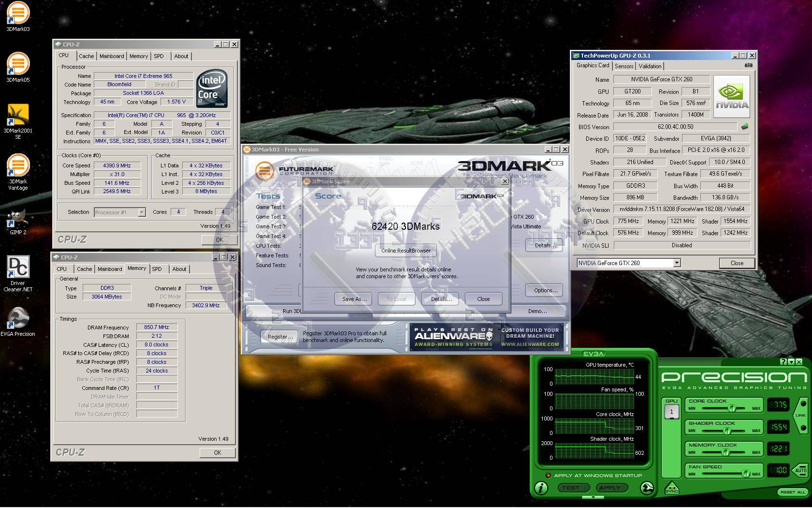Open the About tab in top CPU-Z
Image resolution: width=812 pixels, height=508 pixels.
(x=181, y=56)
